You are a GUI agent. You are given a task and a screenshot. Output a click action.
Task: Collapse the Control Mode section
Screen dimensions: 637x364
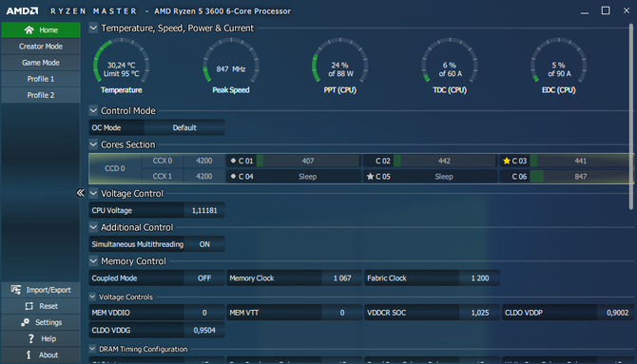93,110
